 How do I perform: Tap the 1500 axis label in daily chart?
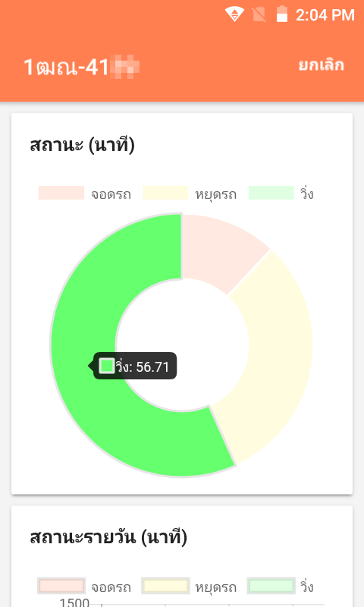click(x=74, y=602)
